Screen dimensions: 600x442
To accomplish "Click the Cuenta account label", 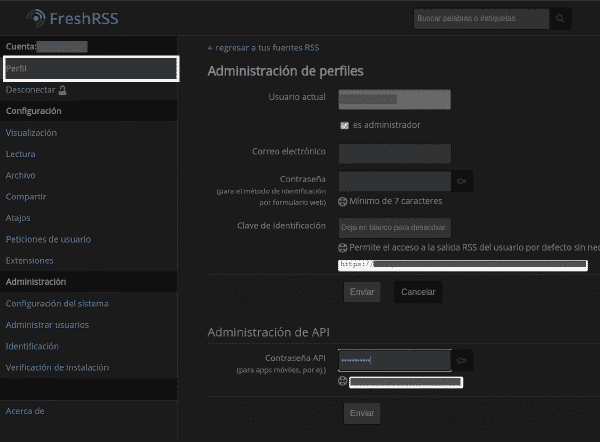I will pos(21,47).
